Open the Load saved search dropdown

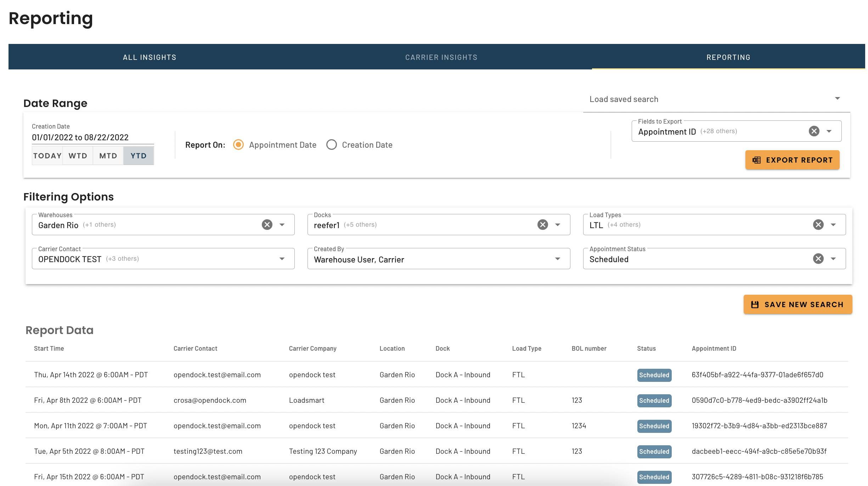pos(716,99)
